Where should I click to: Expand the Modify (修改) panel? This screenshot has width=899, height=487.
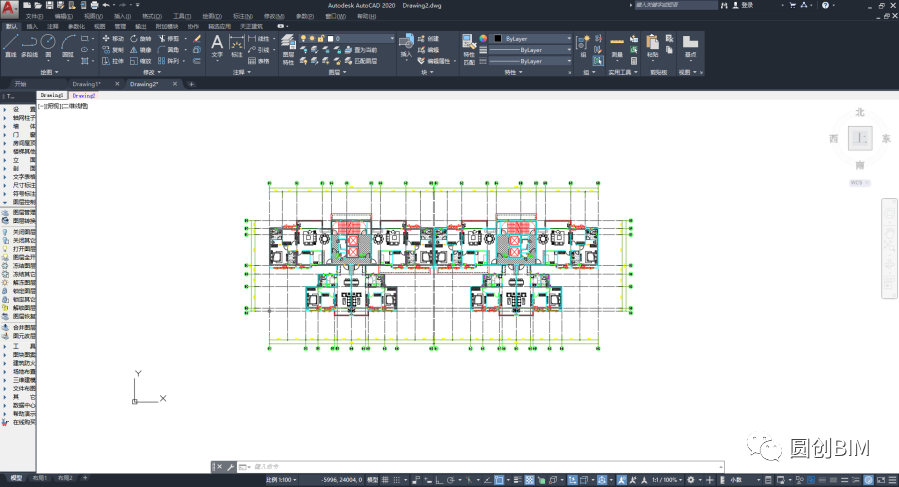click(x=152, y=72)
